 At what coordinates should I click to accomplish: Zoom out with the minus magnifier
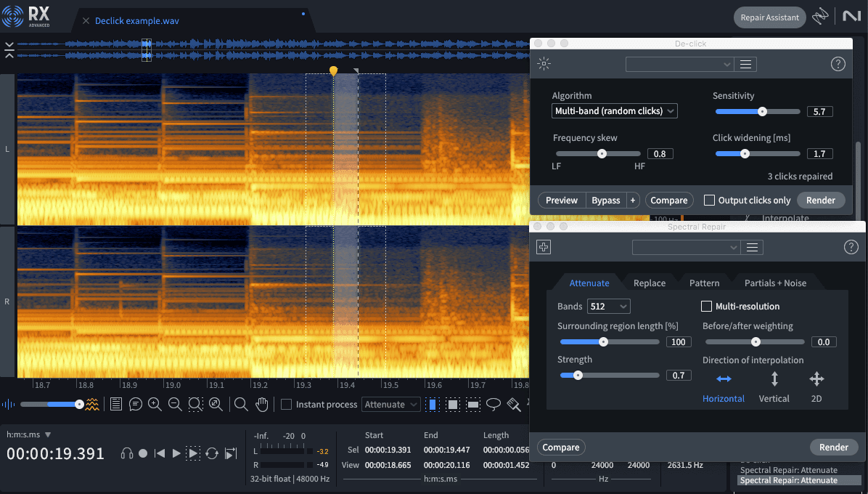(x=175, y=405)
